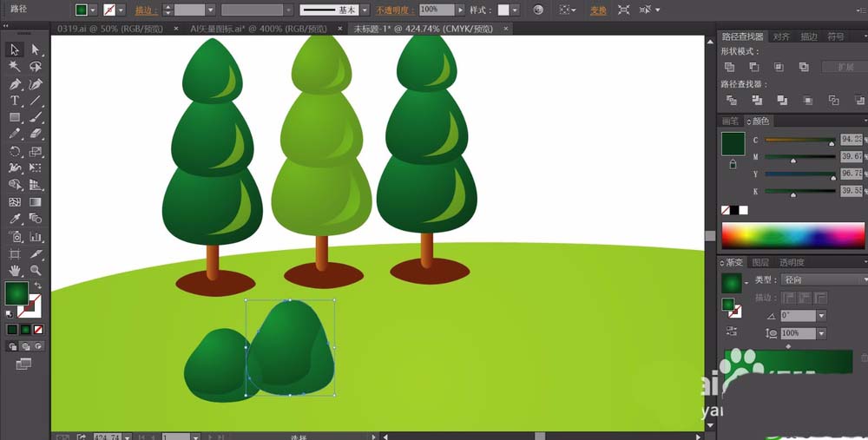868x440 pixels.
Task: Select the Mesh tool
Action: [15, 202]
